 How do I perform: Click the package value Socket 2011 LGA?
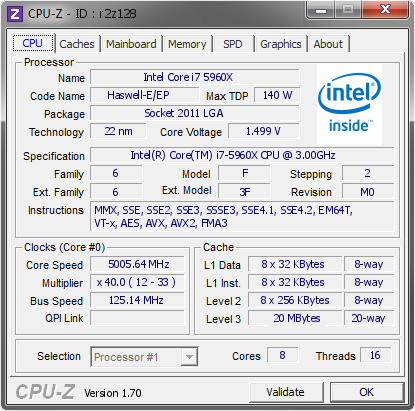coord(195,113)
